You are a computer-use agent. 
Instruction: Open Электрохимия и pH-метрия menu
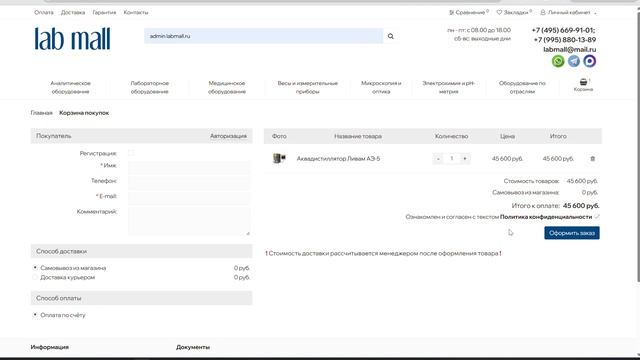[449, 87]
